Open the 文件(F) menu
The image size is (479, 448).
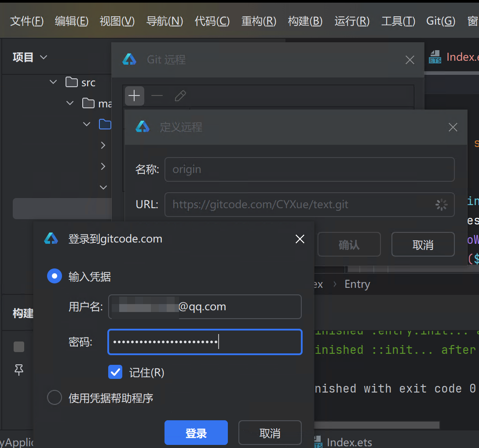(x=27, y=21)
